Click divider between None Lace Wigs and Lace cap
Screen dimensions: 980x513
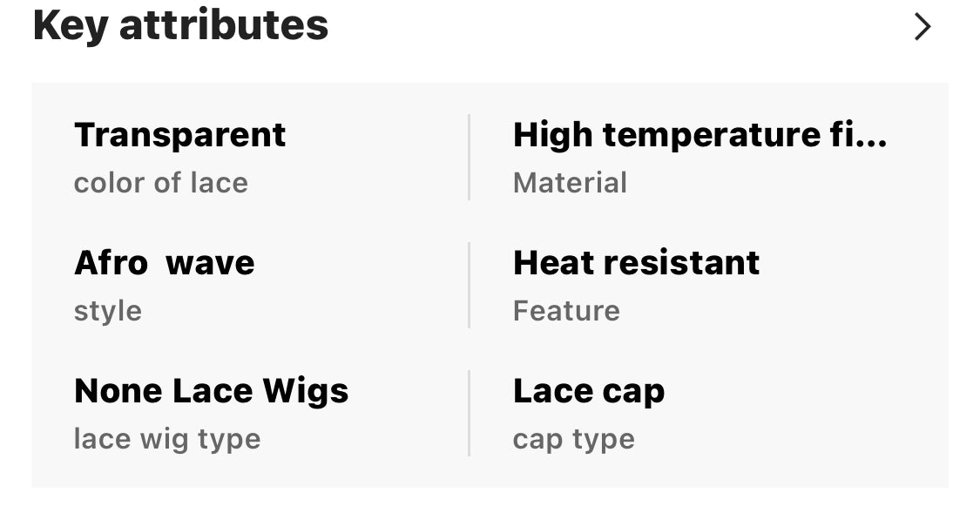click(x=470, y=414)
